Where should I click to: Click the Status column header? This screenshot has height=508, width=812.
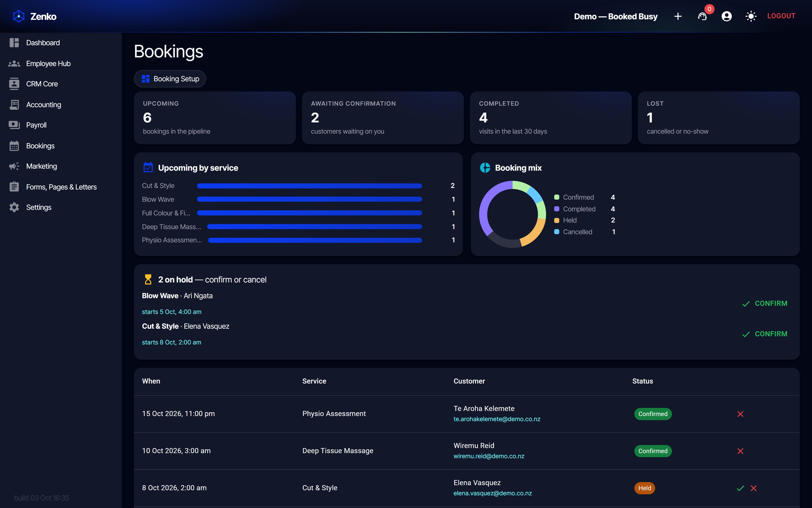pyautogui.click(x=642, y=381)
